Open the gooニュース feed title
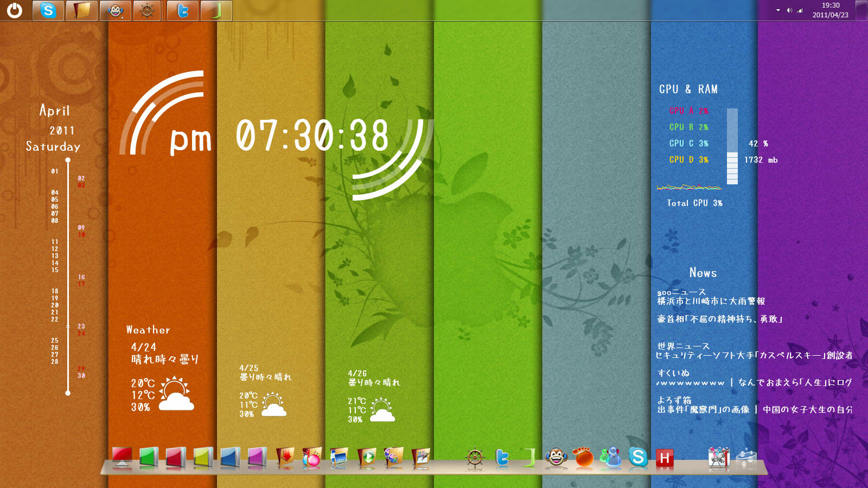 pos(681,292)
